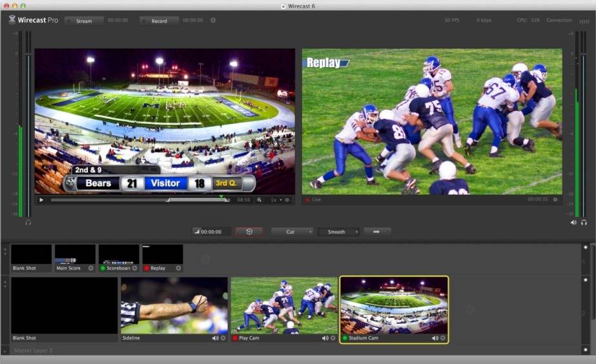Open the Cut transition dropdown

tap(292, 232)
